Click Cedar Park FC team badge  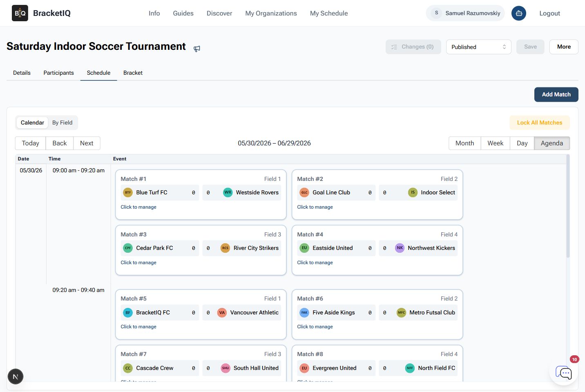128,248
